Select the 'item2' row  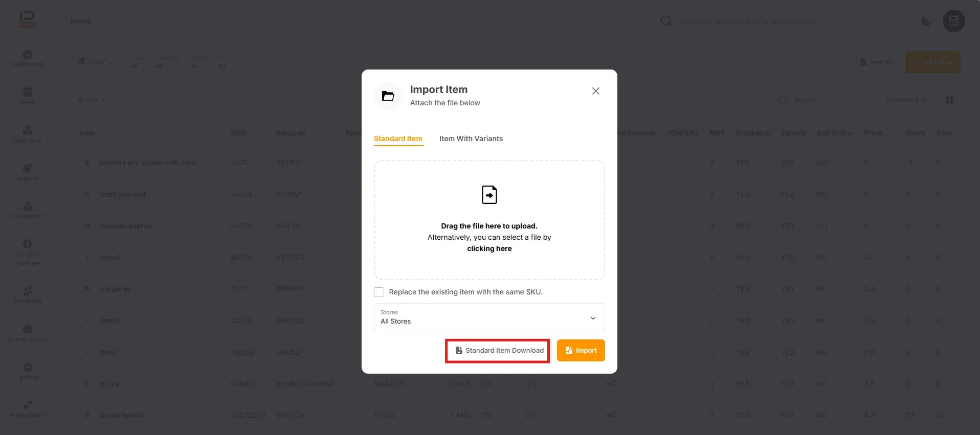(109, 320)
